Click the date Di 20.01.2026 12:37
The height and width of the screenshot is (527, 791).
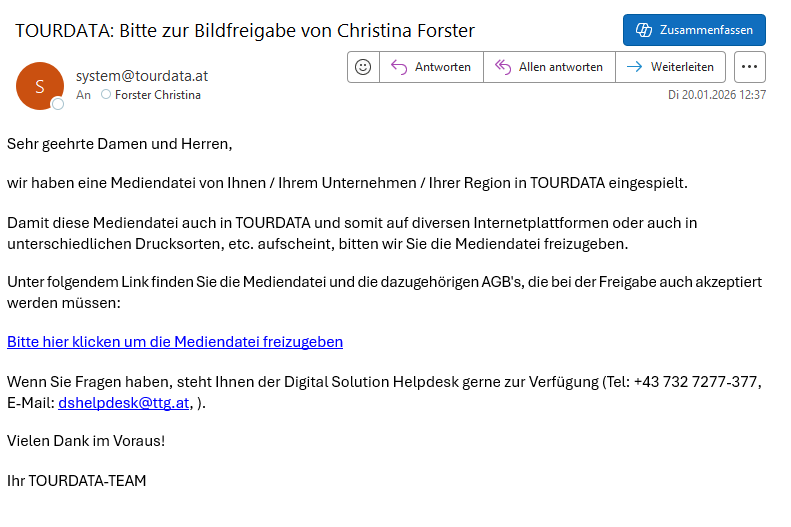coord(717,95)
